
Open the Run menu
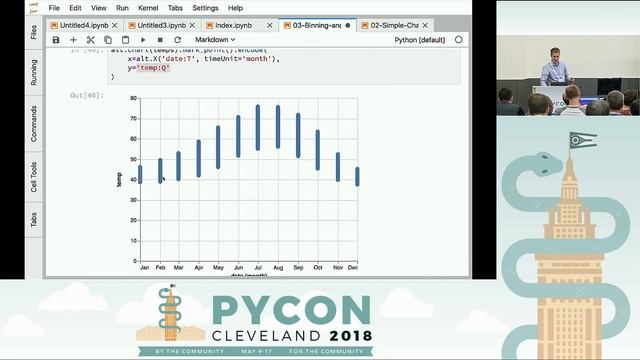coord(122,8)
